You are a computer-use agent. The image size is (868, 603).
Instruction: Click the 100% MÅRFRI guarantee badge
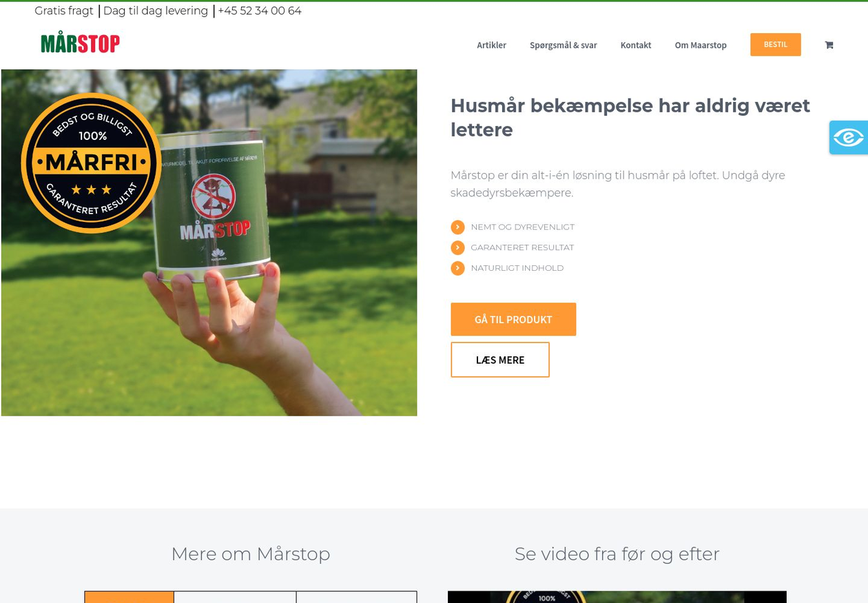click(x=91, y=163)
